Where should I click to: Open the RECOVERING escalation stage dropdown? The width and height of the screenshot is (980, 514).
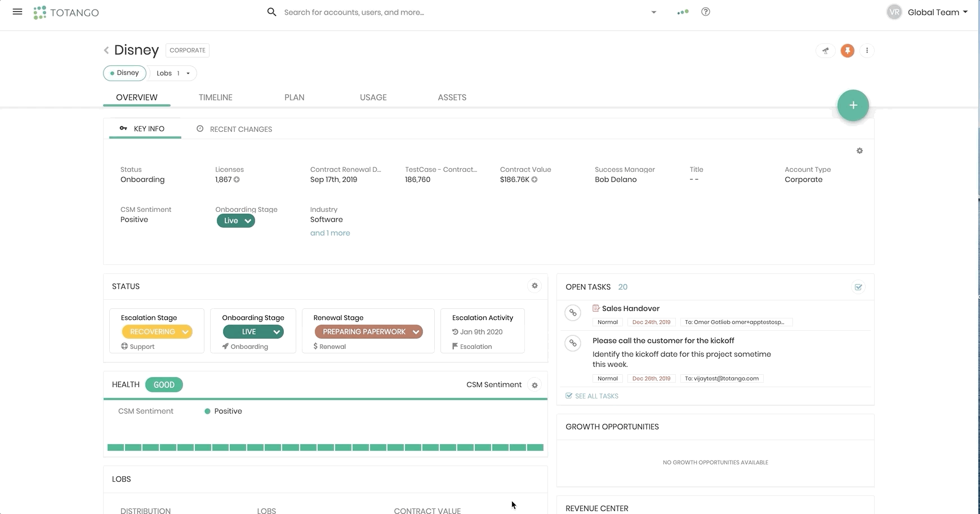[x=157, y=332]
